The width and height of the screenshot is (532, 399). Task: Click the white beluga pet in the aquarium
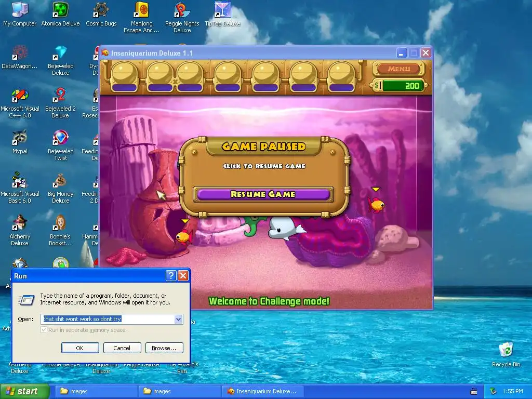pyautogui.click(x=286, y=228)
